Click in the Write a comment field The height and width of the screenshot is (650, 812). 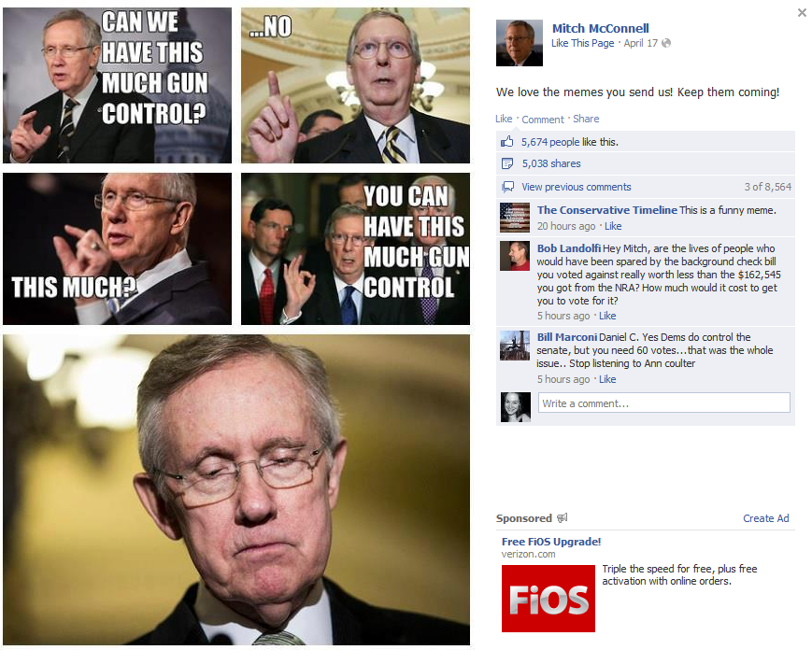[x=663, y=403]
